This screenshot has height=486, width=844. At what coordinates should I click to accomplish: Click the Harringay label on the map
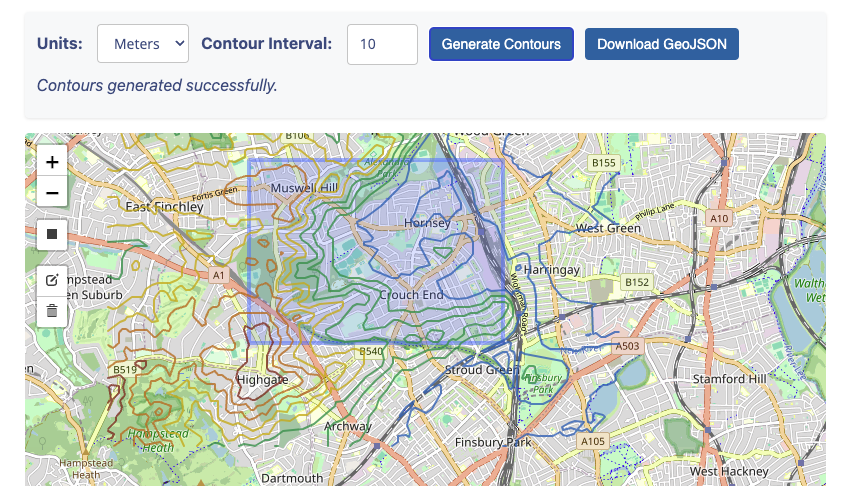click(552, 270)
